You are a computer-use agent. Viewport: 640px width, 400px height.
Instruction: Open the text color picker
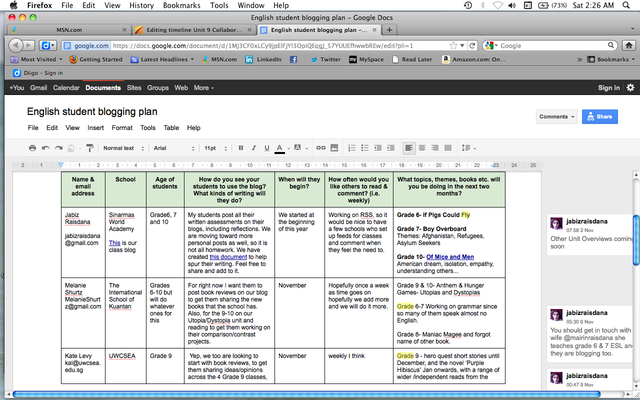coord(280,148)
